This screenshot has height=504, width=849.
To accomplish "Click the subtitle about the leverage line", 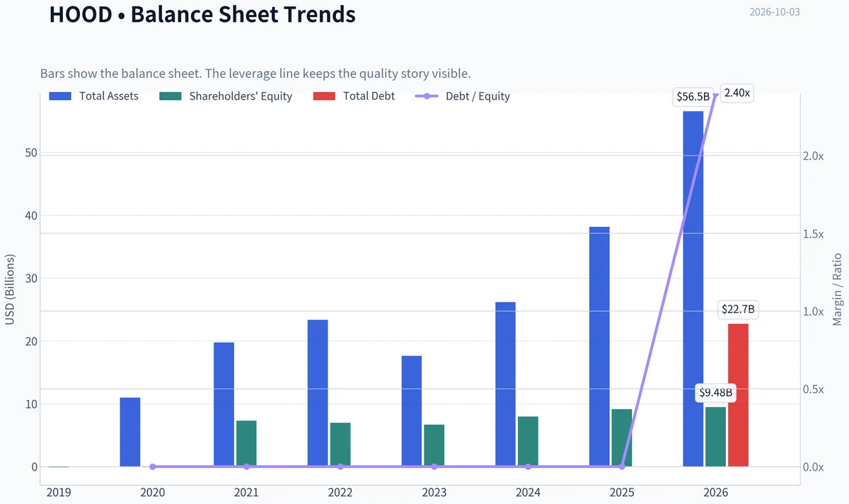I will (x=255, y=74).
